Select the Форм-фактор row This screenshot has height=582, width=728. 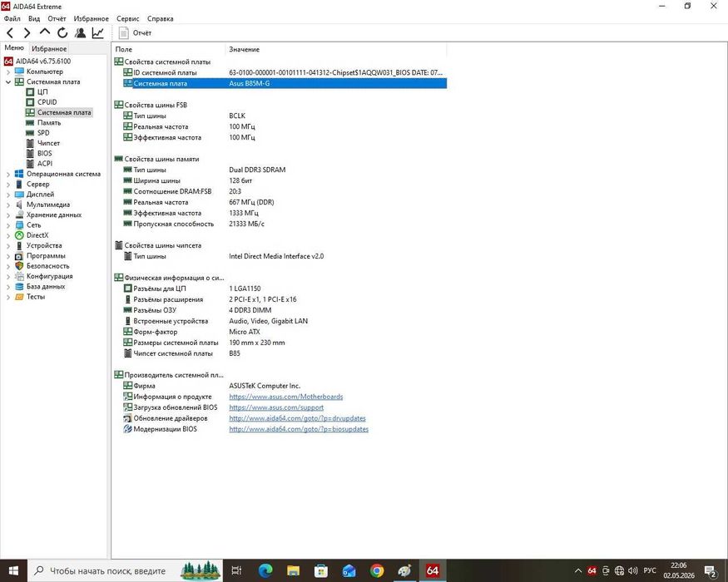tap(280, 332)
